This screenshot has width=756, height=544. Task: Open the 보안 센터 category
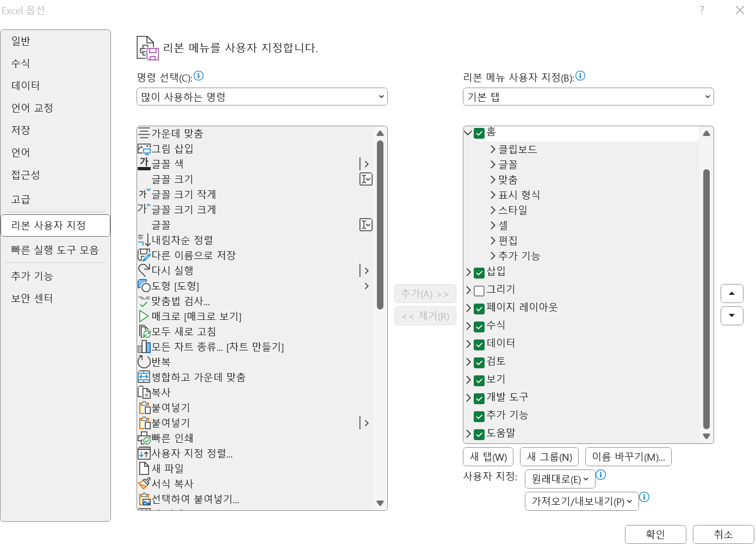55,298
